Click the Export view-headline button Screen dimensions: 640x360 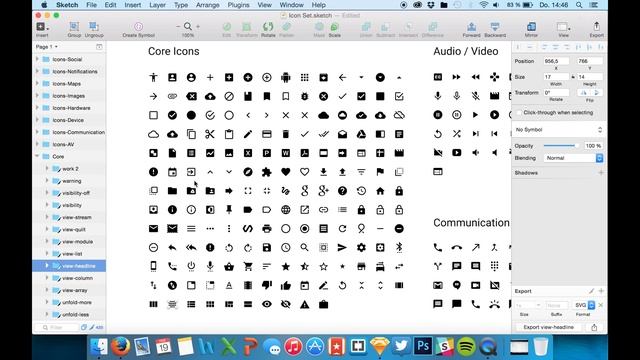click(x=548, y=327)
